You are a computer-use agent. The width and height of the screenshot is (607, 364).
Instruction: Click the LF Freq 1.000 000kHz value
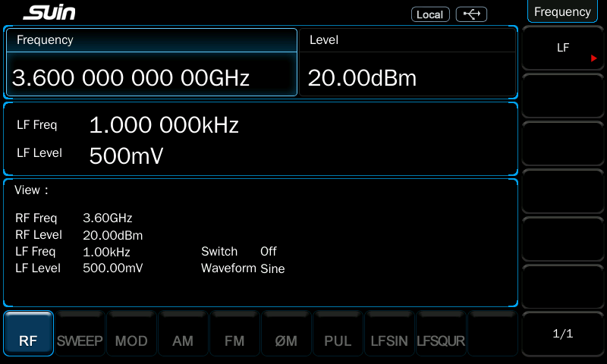[164, 125]
